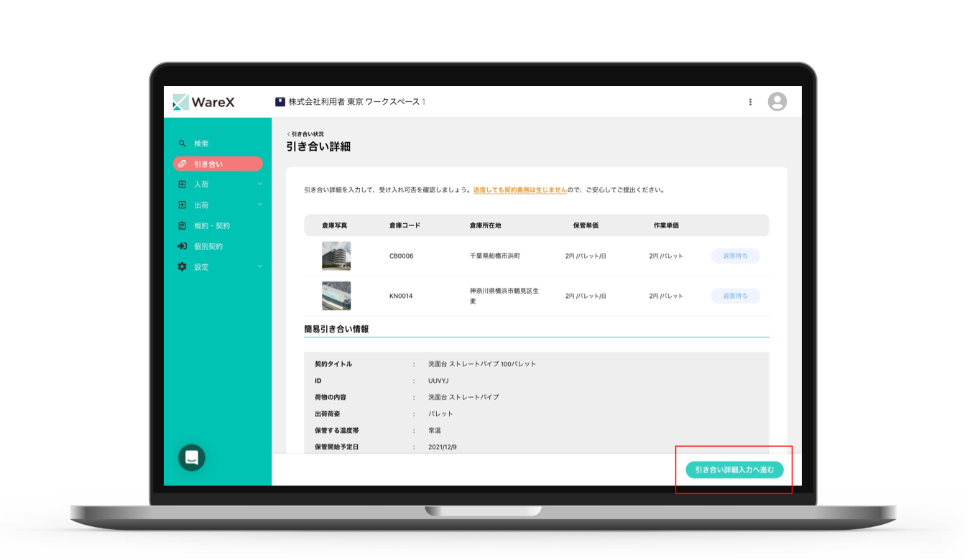Open the three-dot more options menu
This screenshot has width=970, height=560.
tap(750, 102)
